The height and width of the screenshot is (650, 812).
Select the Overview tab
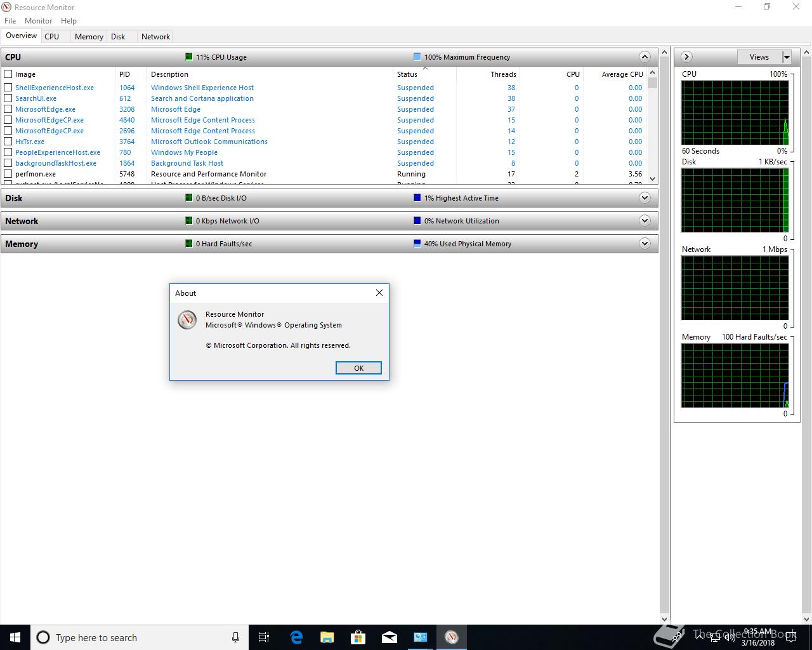tap(22, 36)
